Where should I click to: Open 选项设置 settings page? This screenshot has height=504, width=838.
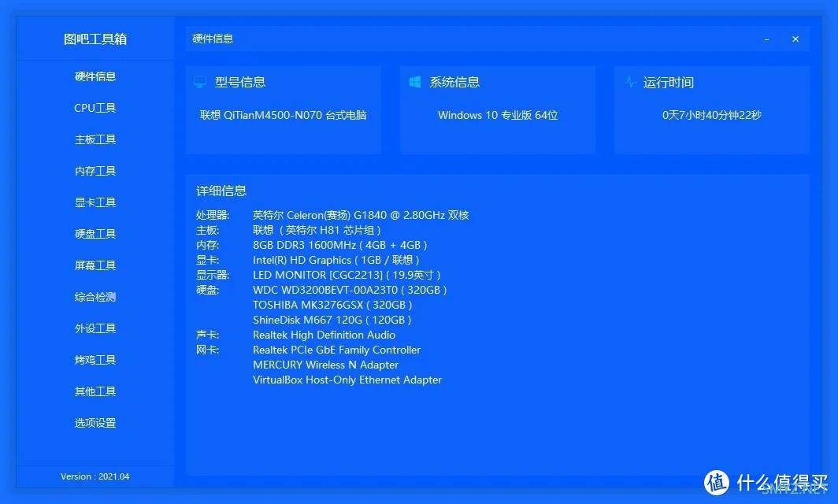(95, 424)
